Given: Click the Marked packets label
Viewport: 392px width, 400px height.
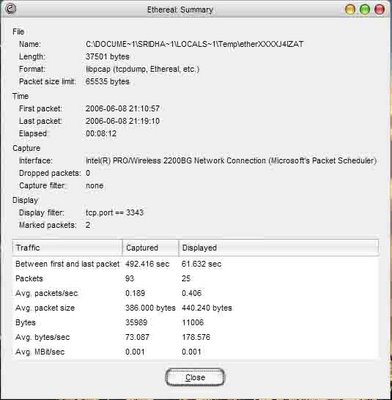Looking at the screenshot, I should click(x=47, y=225).
